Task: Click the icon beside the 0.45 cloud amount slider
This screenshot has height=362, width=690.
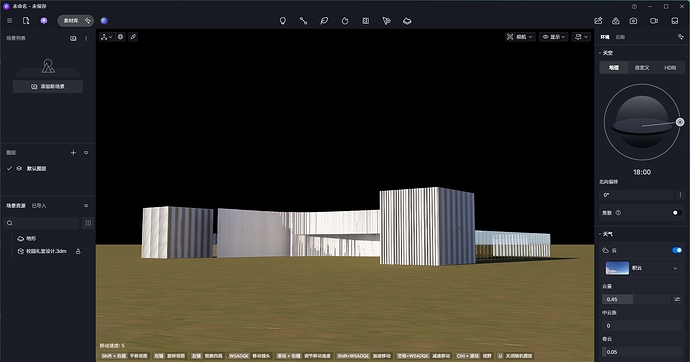Action: [x=677, y=299]
